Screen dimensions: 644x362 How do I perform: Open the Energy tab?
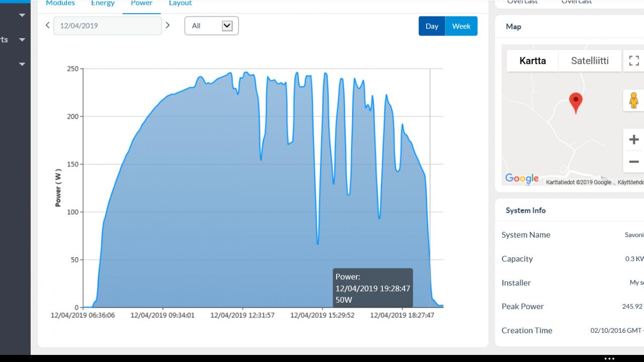[103, 4]
